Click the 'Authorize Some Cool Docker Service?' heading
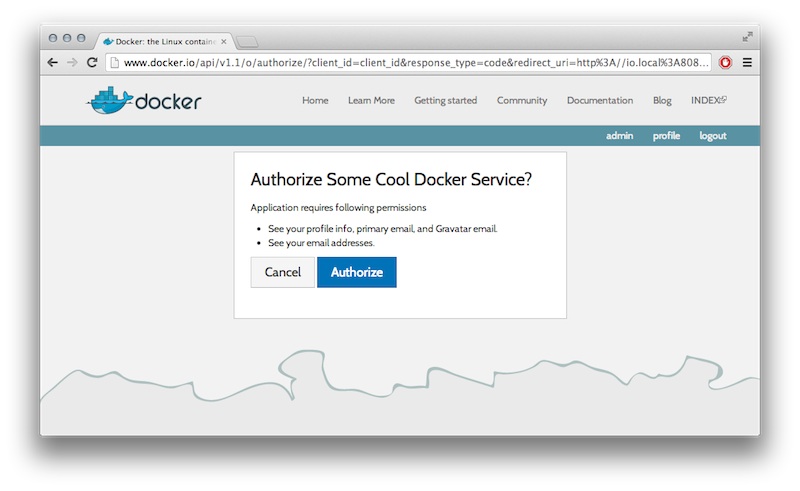 click(x=391, y=179)
